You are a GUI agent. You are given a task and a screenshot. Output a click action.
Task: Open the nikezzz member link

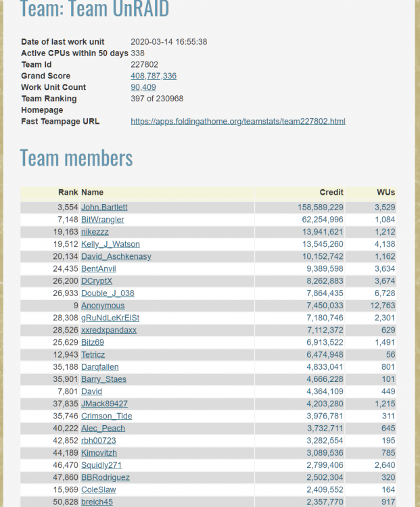pyautogui.click(x=95, y=232)
